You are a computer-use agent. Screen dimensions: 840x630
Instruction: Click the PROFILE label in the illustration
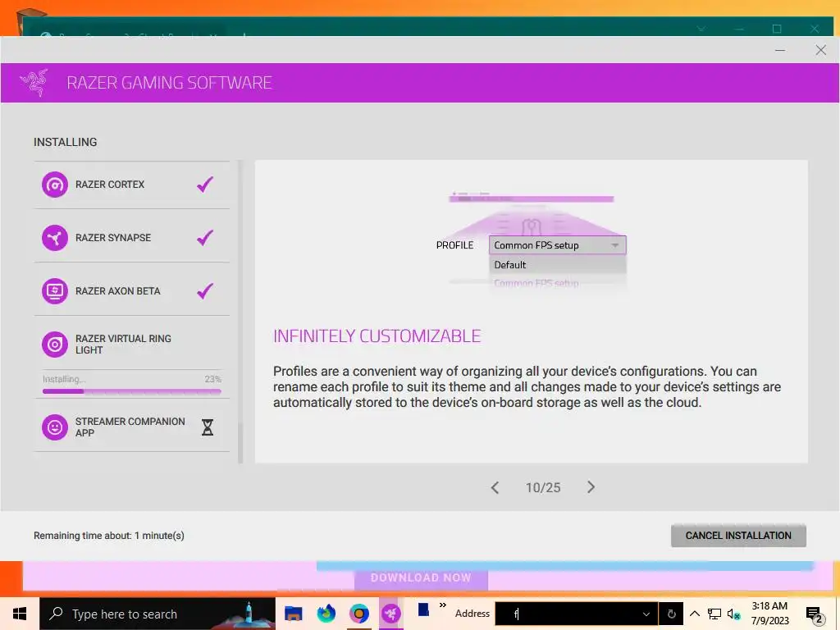coord(454,245)
